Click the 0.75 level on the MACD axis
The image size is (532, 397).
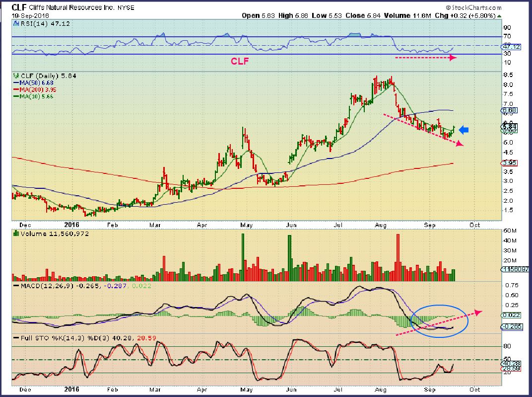pyautogui.click(x=512, y=285)
